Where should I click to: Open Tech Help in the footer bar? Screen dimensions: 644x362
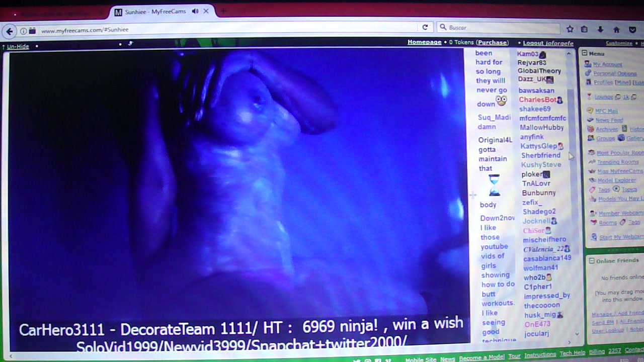[x=572, y=354]
